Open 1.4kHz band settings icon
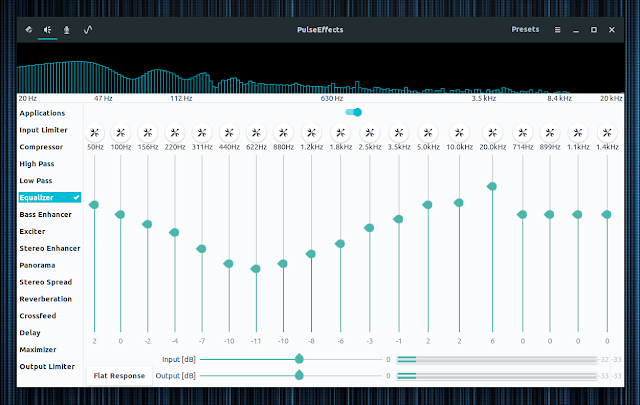 [x=607, y=133]
